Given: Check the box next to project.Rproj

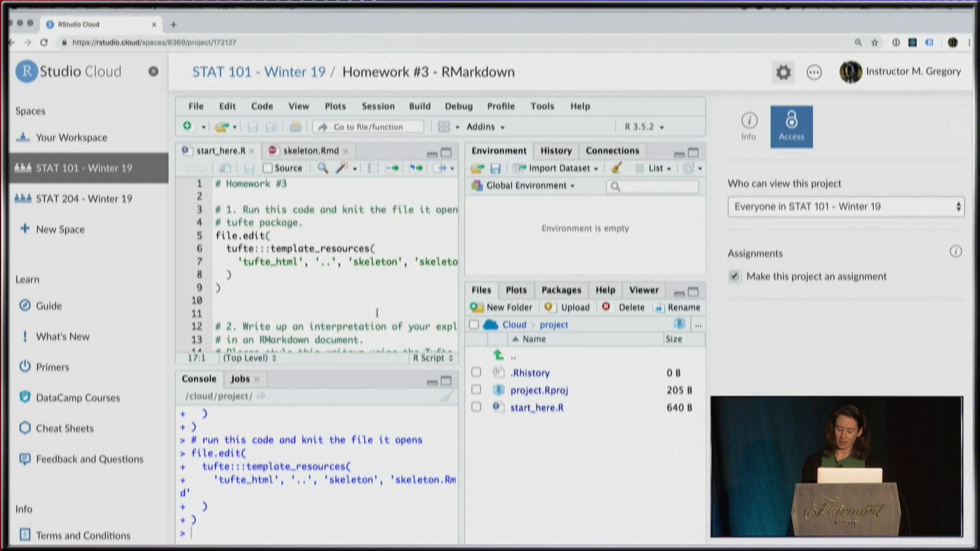Looking at the screenshot, I should (x=476, y=389).
